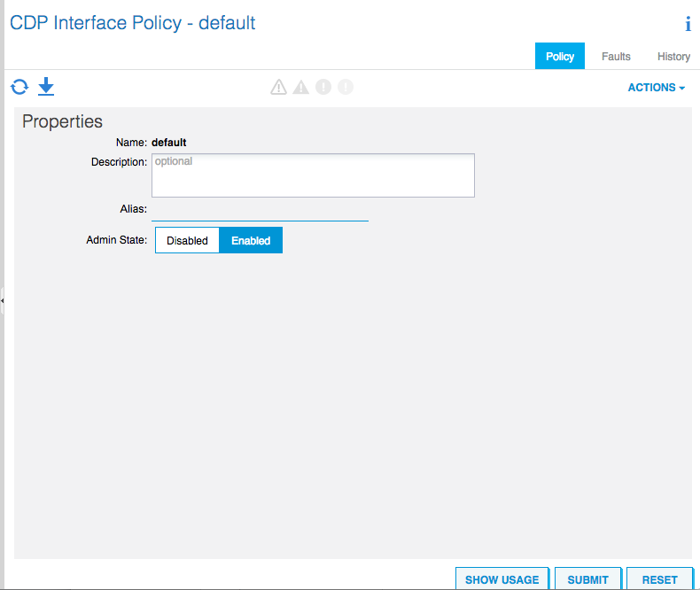Click the solid minor fault triangle icon
The width and height of the screenshot is (700, 590).
301,87
